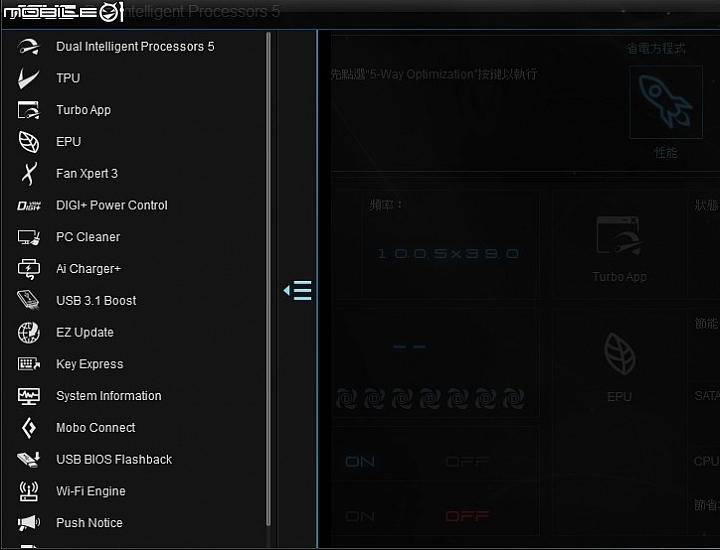Click the Key Express keyboard icon
Viewport: 720px width, 550px height.
28,364
